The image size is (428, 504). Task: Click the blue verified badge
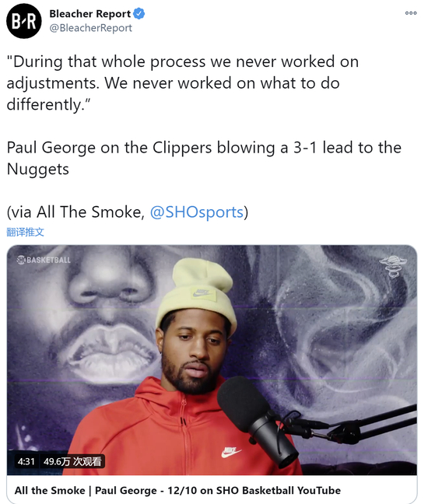139,14
